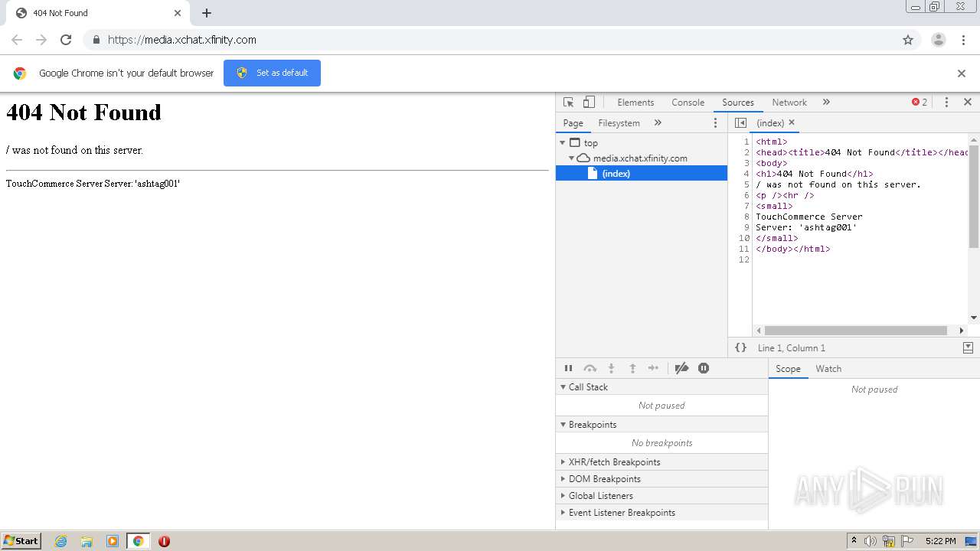The width and height of the screenshot is (980, 551).
Task: Close the 404 Not Found tab
Action: pos(177,13)
